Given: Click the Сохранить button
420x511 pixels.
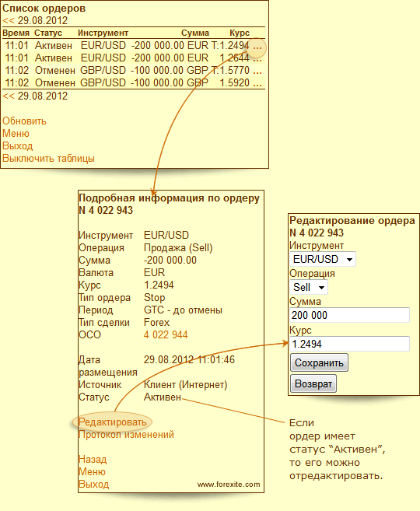Looking at the screenshot, I should click(x=320, y=362).
